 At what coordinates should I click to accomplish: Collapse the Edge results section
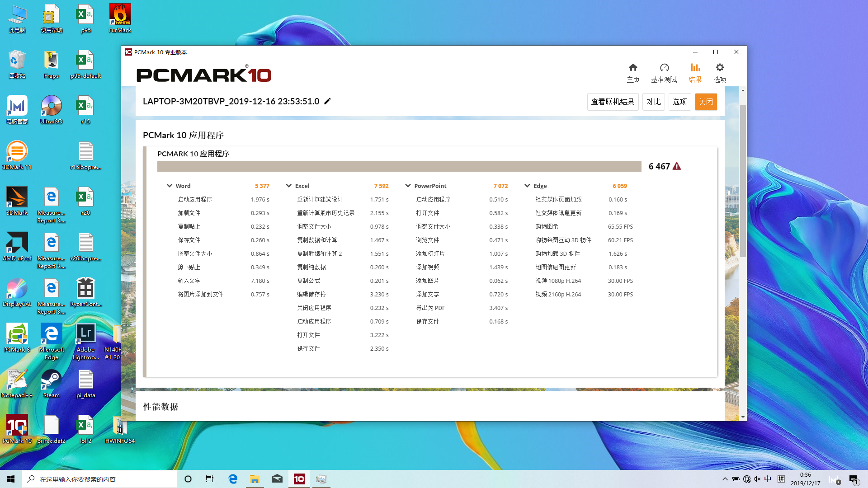tap(527, 186)
